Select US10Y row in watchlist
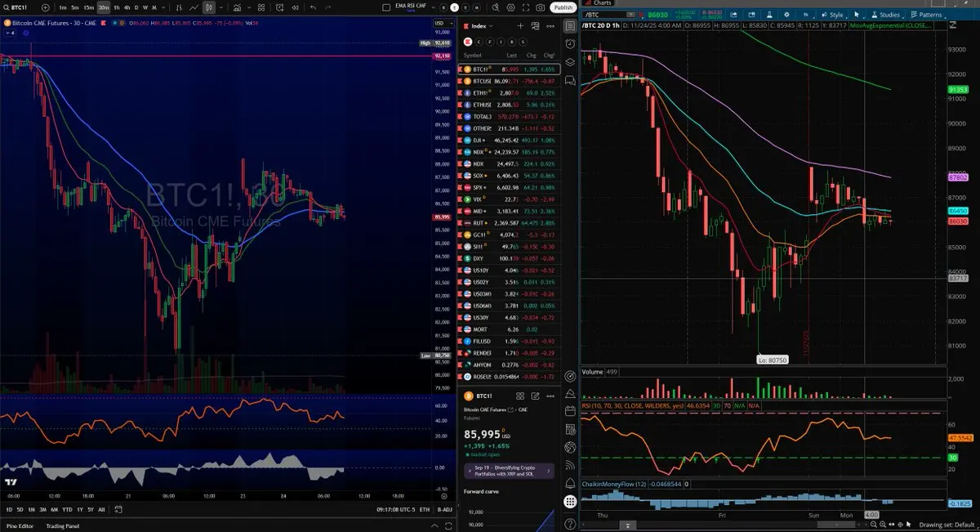 (510, 270)
